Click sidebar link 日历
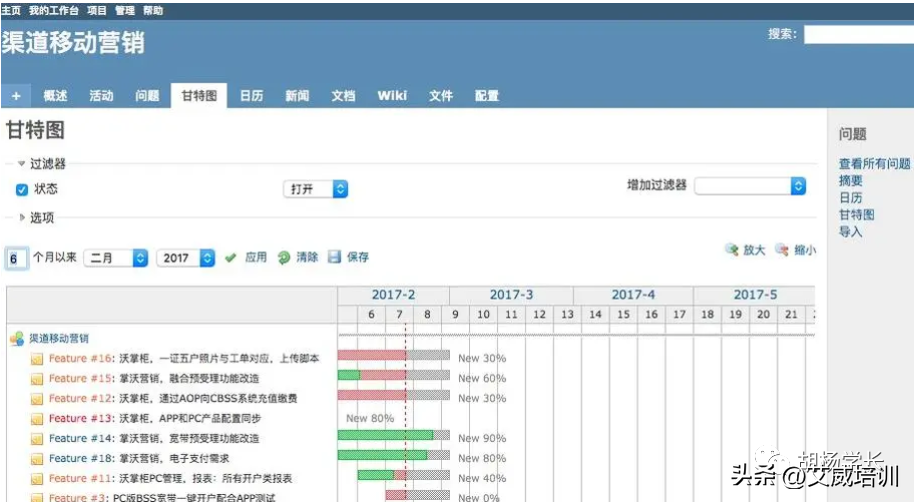Screen dimensions: 914x502 [x=850, y=198]
